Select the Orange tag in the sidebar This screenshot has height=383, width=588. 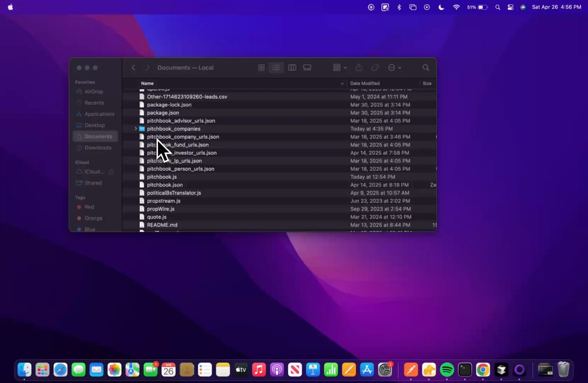[93, 218]
